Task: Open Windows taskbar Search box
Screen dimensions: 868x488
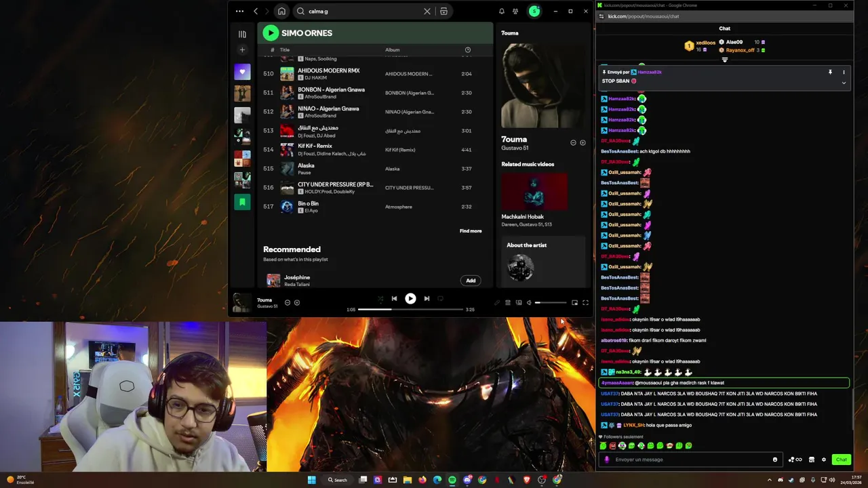Action: point(338,480)
